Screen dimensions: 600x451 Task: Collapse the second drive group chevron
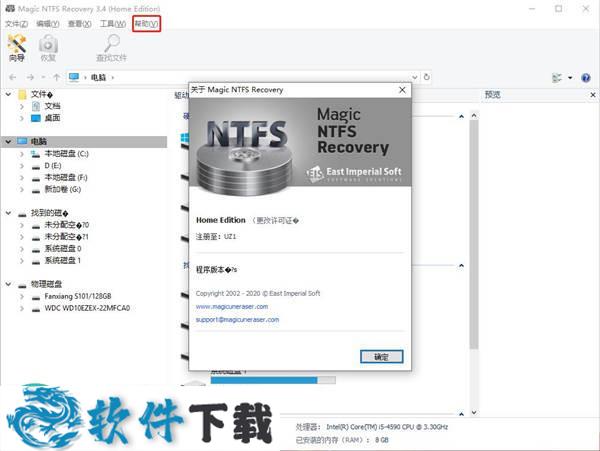461,265
